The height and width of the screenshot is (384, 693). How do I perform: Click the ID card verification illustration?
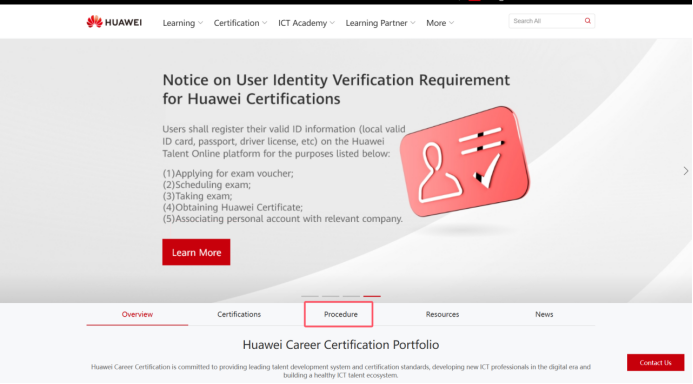(465, 162)
